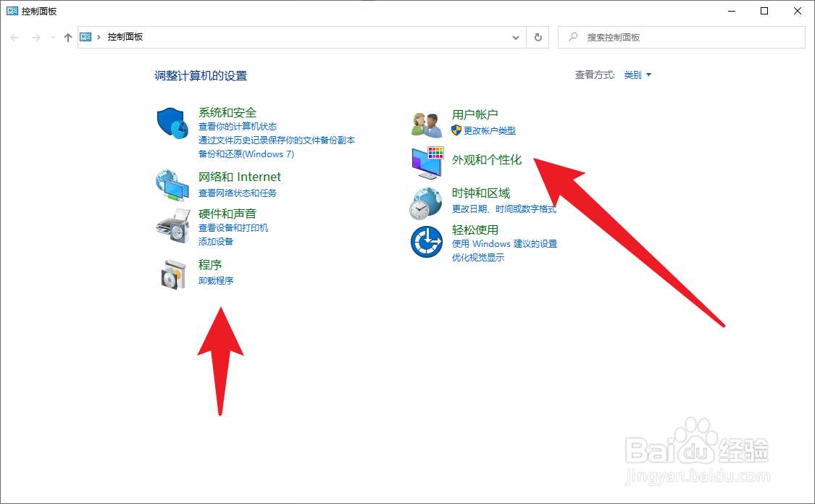Click 使用 Windows 建议的设置 link
Image resolution: width=815 pixels, height=504 pixels.
(x=504, y=244)
